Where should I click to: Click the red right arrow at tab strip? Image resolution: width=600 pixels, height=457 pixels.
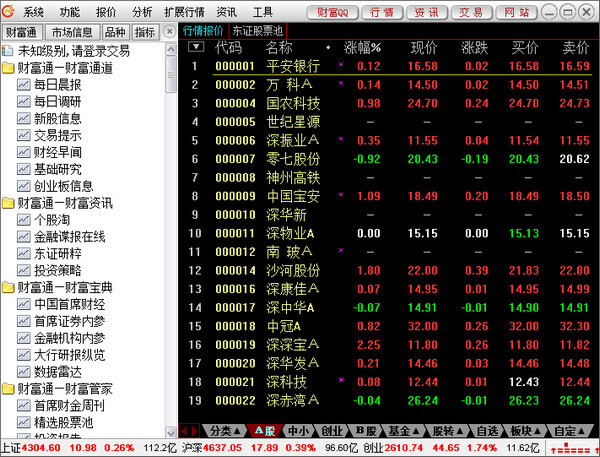[194, 431]
